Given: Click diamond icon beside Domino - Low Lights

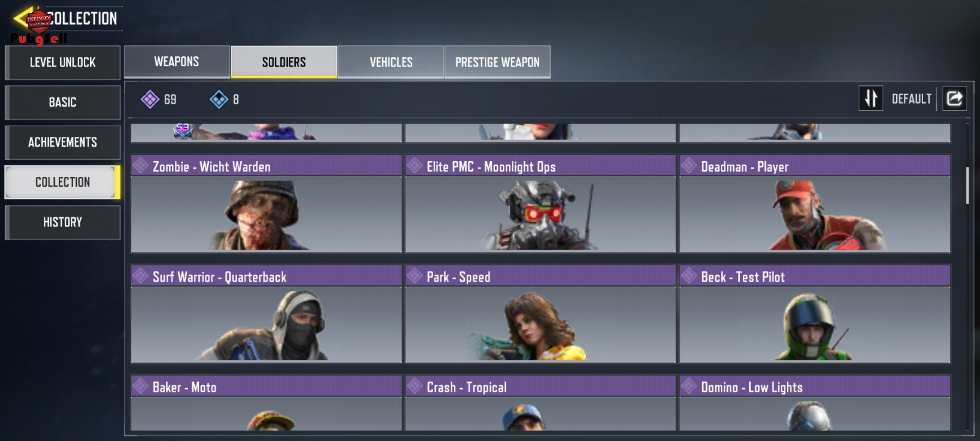Looking at the screenshot, I should tap(689, 386).
